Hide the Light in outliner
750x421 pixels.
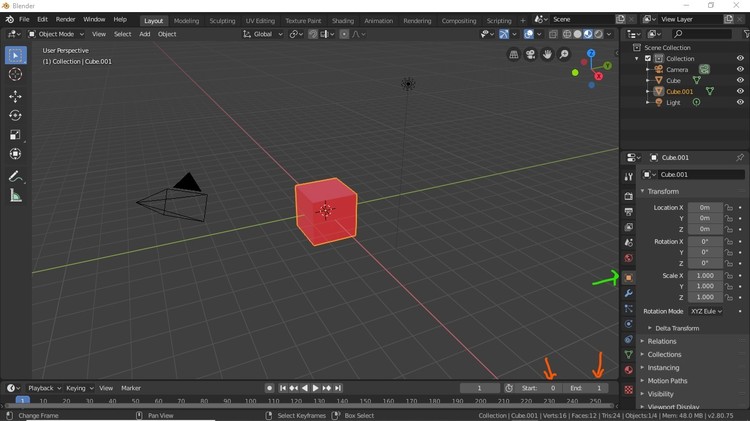(740, 102)
